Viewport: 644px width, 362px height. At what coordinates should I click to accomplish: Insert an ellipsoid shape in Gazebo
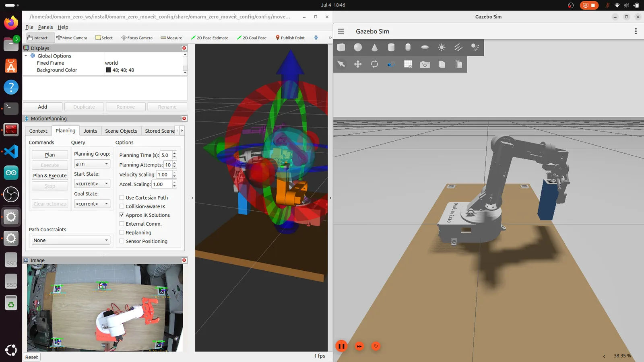[425, 47]
